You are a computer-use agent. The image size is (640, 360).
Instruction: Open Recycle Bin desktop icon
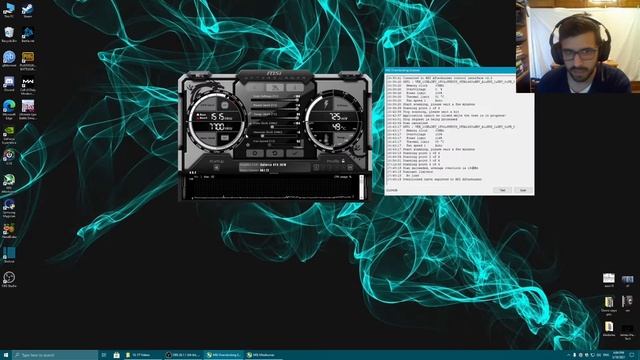click(x=9, y=35)
